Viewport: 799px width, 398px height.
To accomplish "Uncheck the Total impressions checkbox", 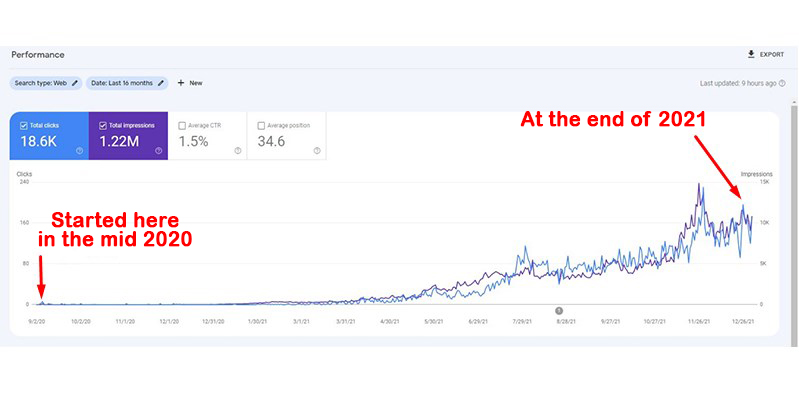I will coord(102,125).
